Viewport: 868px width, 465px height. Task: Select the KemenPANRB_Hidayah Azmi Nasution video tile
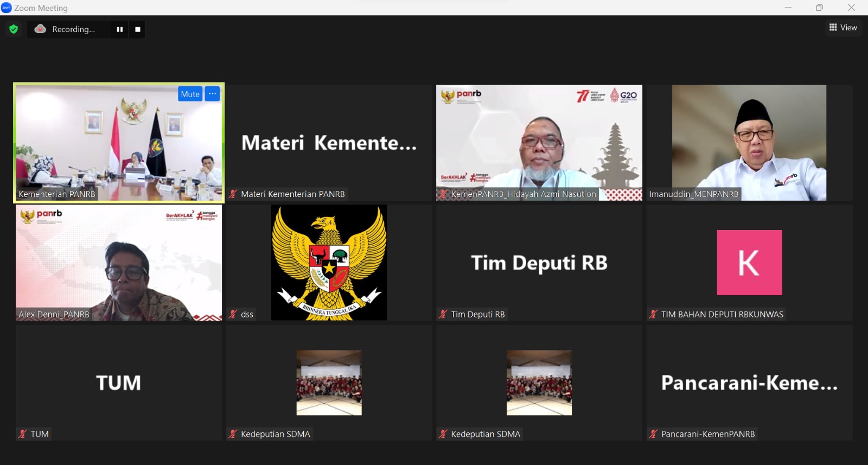(x=539, y=143)
